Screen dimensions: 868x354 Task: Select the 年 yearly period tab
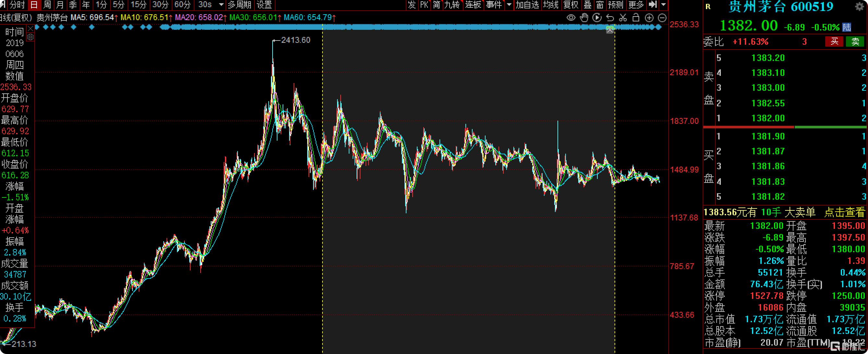click(x=86, y=5)
